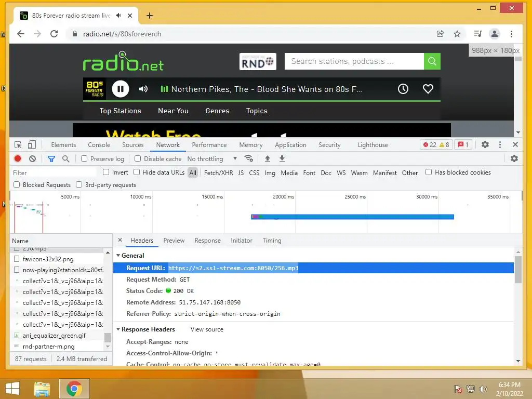Screen dimensions: 532x399
Task: Toggle the network filter funnel icon
Action: click(x=51, y=158)
